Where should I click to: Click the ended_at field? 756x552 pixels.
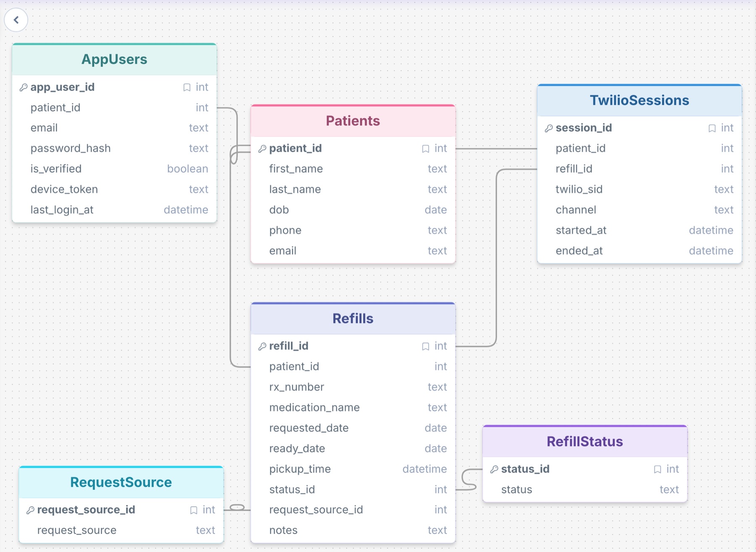click(639, 251)
